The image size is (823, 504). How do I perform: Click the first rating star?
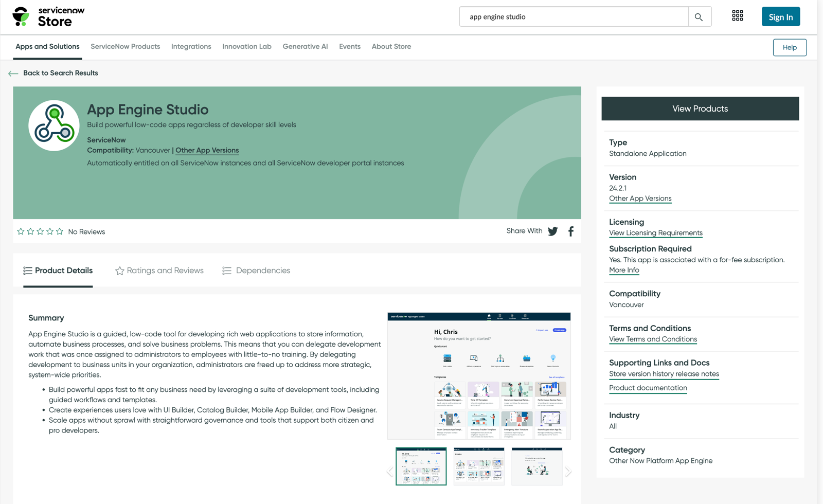21,231
